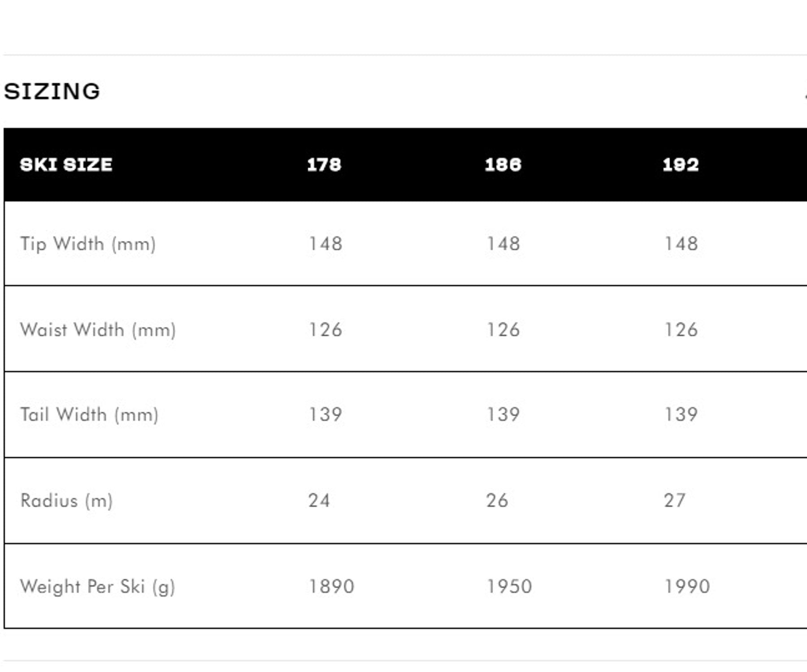Click the Weight Per Ski (g) label

click(97, 587)
